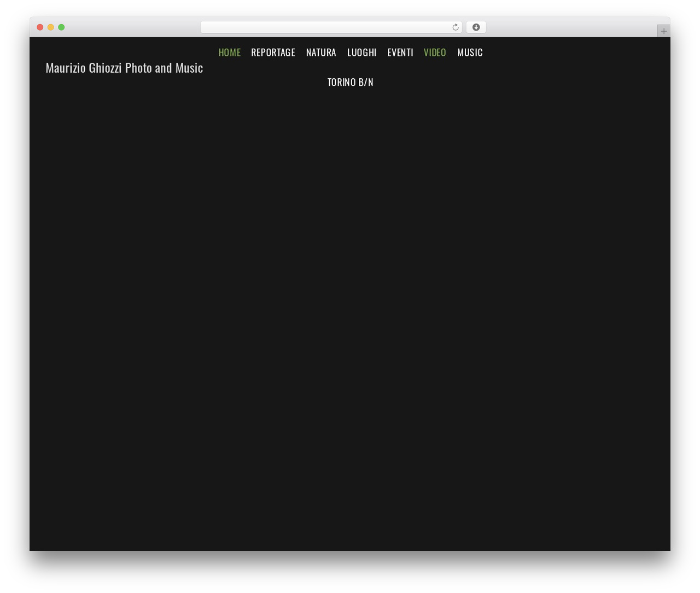Open the EVENTI menu item
700x593 pixels.
(400, 53)
